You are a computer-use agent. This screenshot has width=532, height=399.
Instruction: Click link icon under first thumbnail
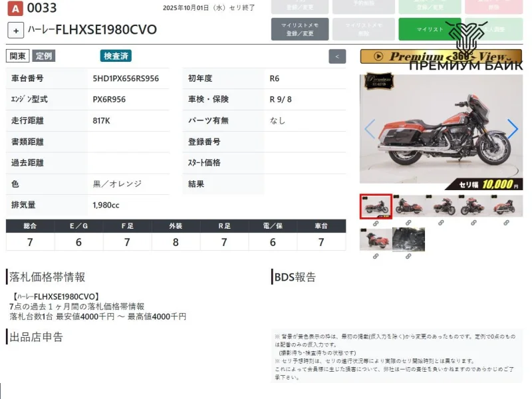click(376, 223)
